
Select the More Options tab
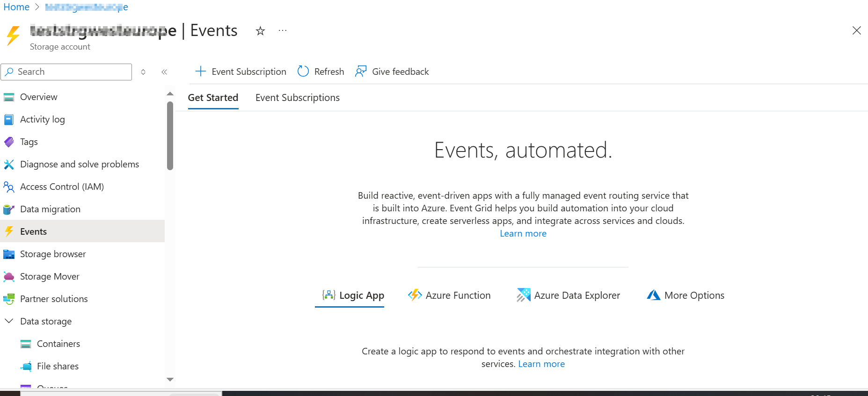(686, 295)
